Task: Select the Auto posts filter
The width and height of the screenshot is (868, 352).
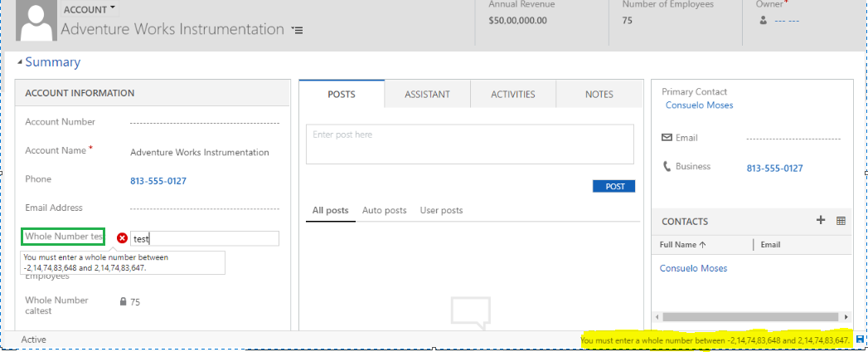Action: tap(384, 211)
